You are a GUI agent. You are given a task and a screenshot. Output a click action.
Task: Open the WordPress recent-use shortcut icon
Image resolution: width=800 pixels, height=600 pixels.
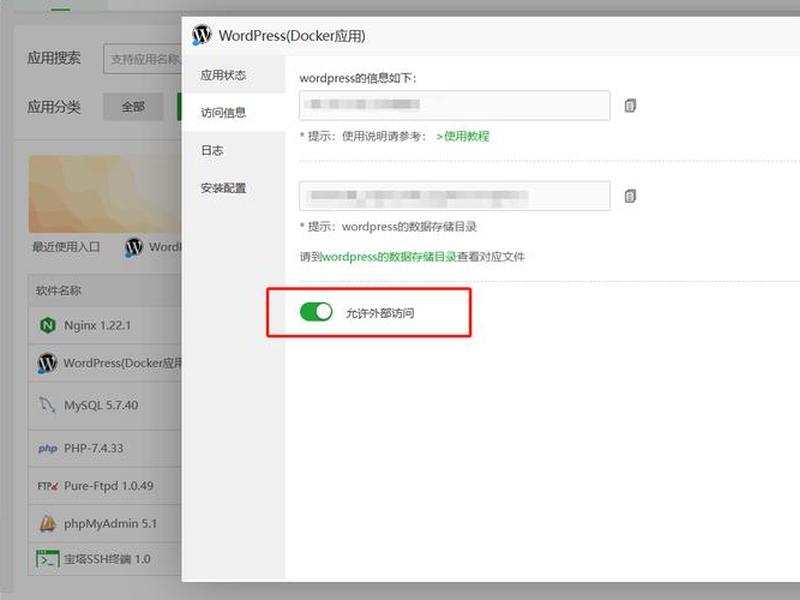pos(134,247)
